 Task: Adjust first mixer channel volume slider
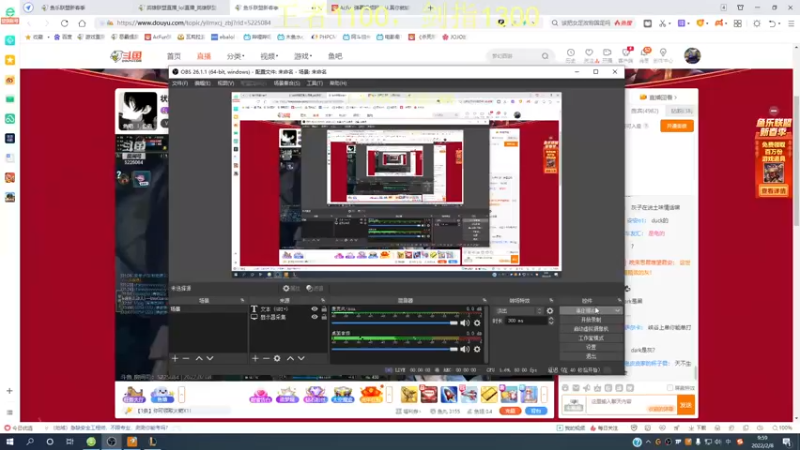394,323
